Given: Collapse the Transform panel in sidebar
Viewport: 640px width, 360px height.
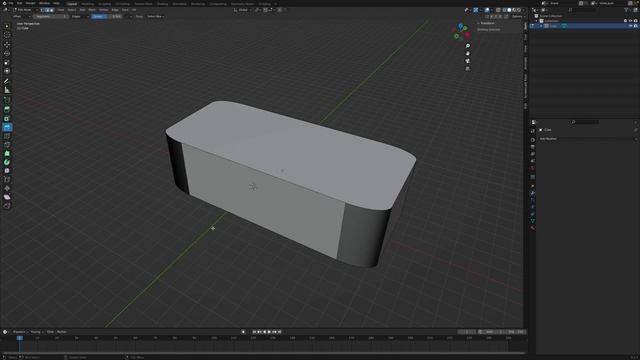Looking at the screenshot, I should [486, 24].
